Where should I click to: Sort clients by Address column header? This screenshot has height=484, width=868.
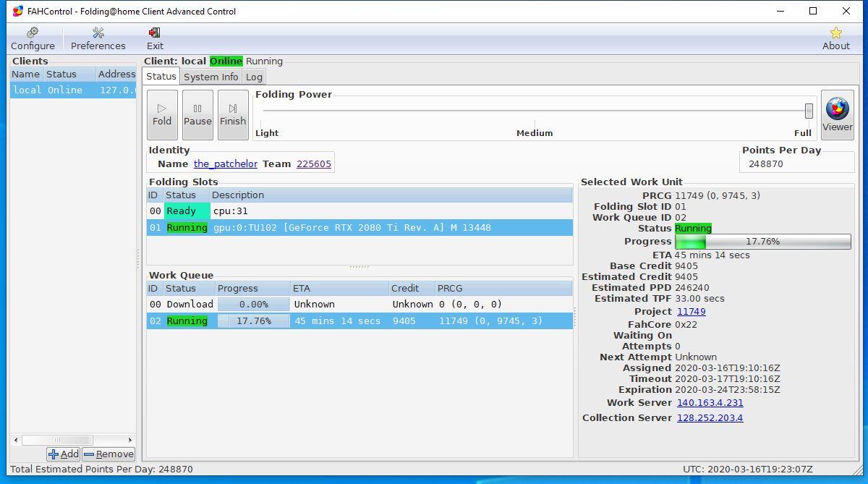116,74
